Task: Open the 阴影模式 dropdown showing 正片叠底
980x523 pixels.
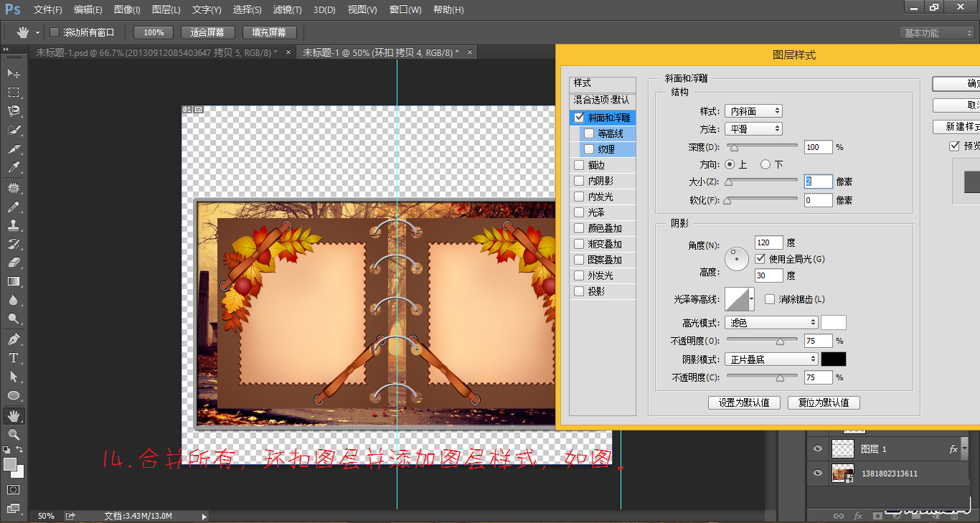Action: point(771,359)
